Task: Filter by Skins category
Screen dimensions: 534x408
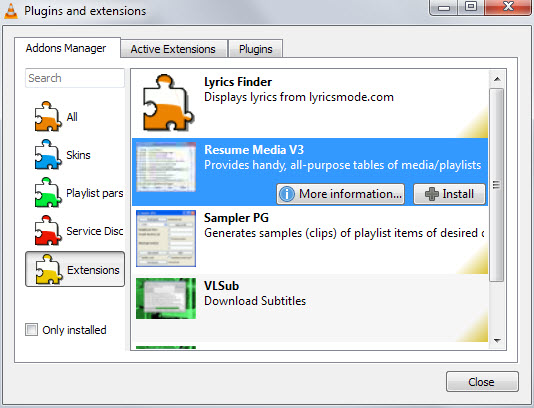Action: (78, 155)
